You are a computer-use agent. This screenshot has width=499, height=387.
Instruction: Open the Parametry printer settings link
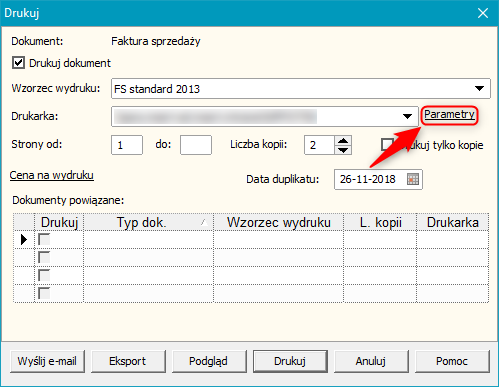click(449, 115)
